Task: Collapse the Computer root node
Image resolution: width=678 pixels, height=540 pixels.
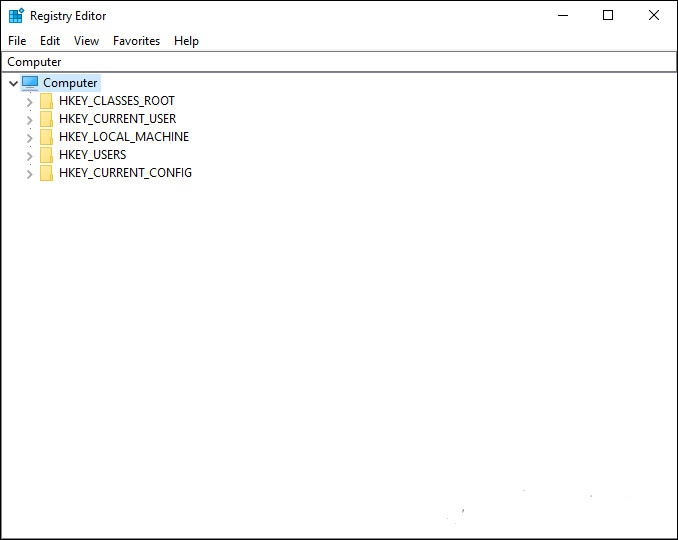Action: (13, 83)
